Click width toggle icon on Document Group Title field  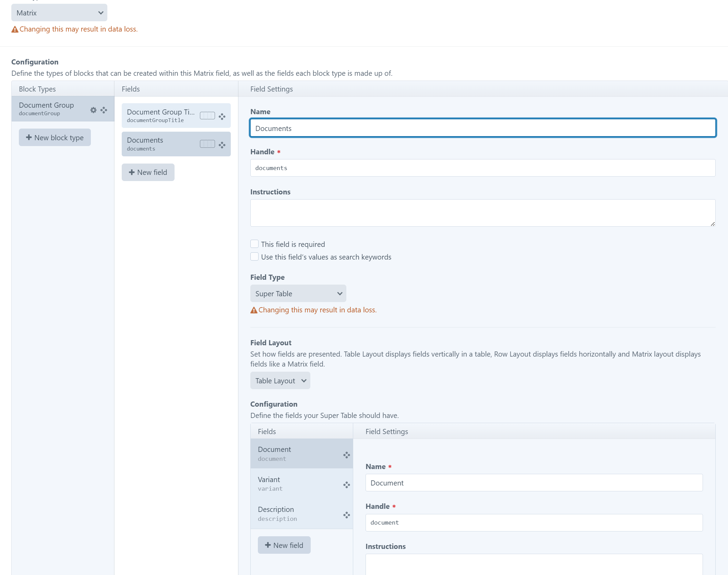click(207, 116)
